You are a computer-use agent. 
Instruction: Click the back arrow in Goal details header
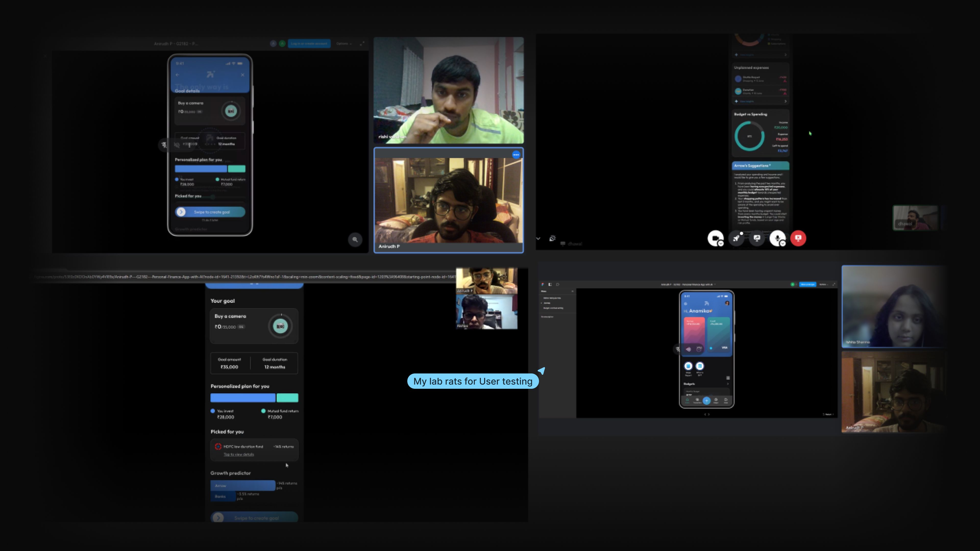177,75
